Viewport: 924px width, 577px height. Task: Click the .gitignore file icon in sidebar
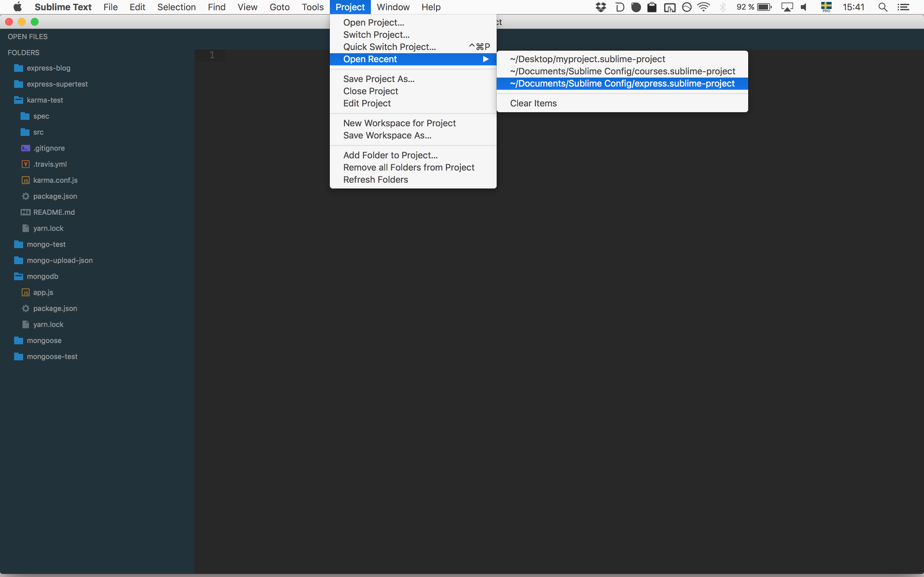coord(25,148)
